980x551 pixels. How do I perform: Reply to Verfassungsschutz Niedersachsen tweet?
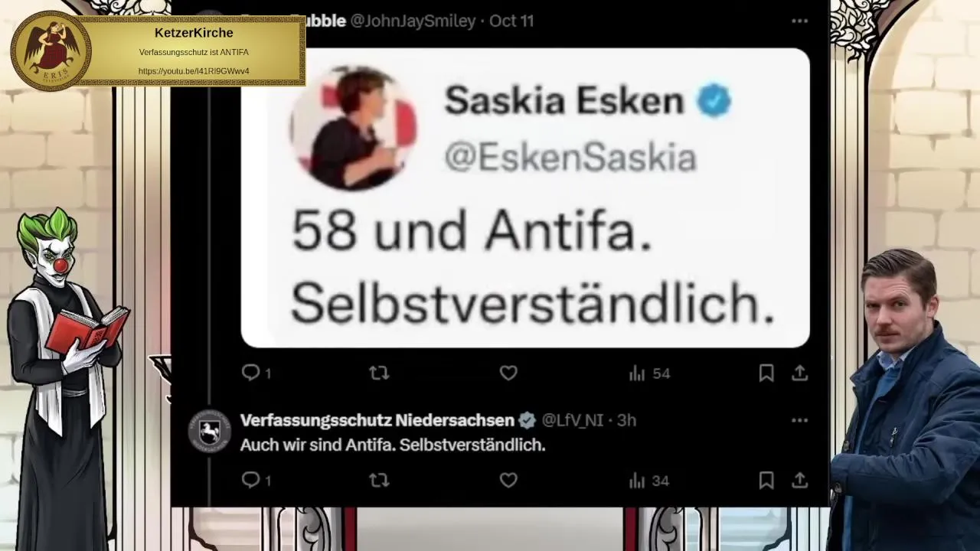256,480
